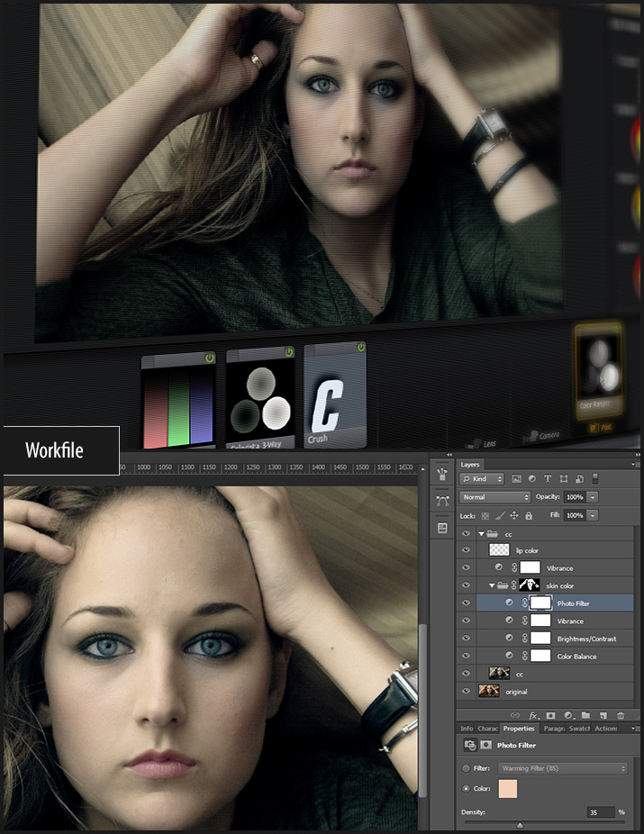This screenshot has height=834, width=644.
Task: Toggle power button on Colorista 3-Way card
Action: (288, 352)
